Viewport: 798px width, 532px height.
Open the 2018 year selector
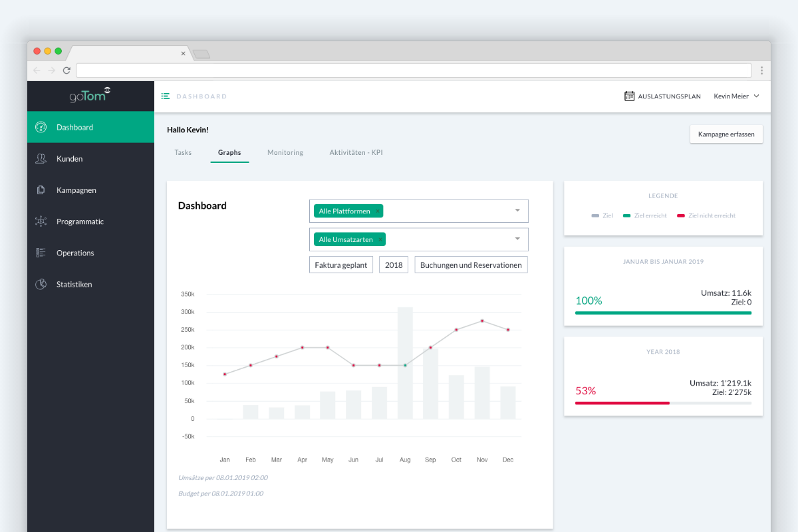[394, 265]
